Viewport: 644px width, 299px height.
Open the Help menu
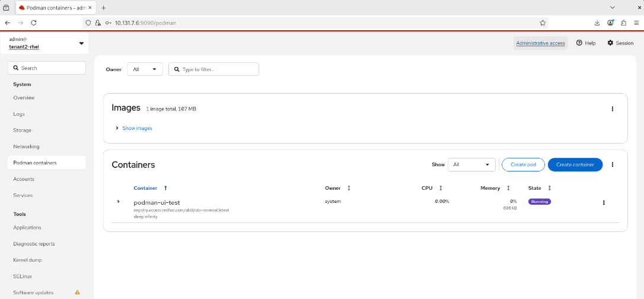586,43
